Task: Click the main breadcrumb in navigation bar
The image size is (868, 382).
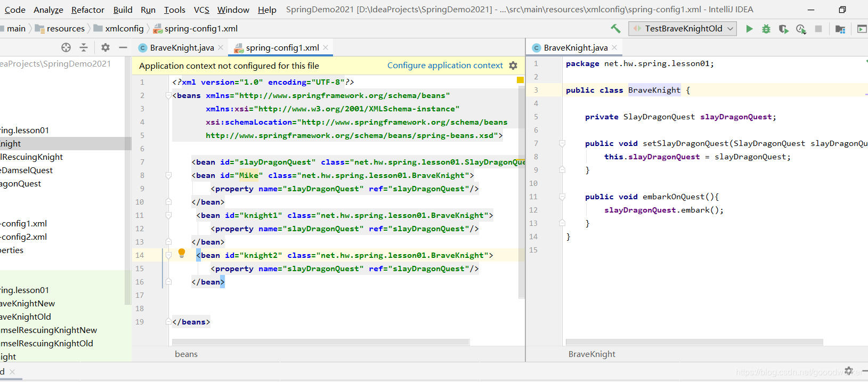Action: pyautogui.click(x=16, y=29)
